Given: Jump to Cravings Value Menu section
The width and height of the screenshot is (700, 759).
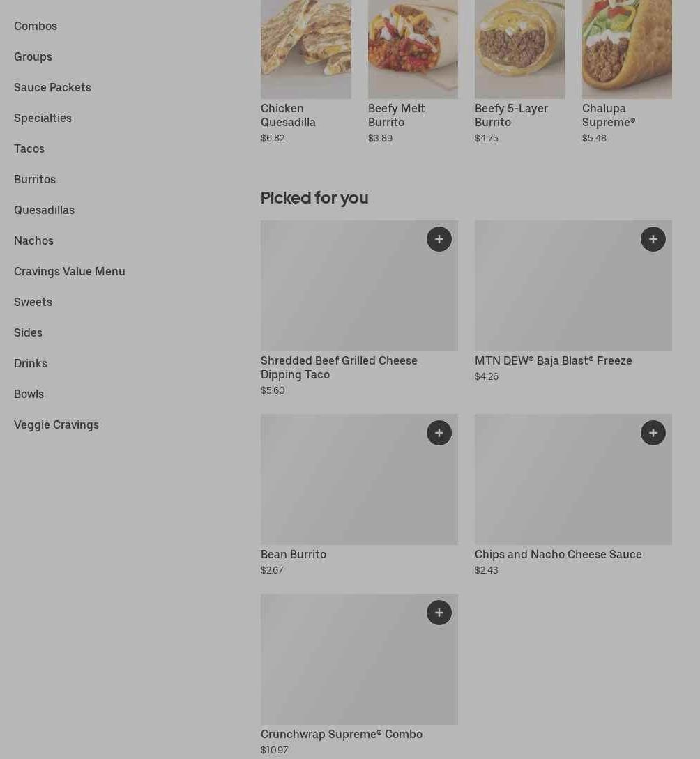Looking at the screenshot, I should point(70,271).
